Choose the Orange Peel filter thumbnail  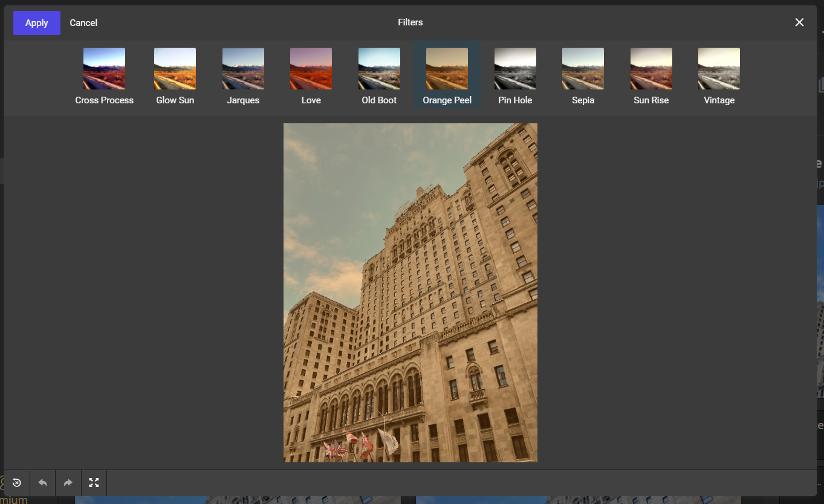tap(447, 69)
